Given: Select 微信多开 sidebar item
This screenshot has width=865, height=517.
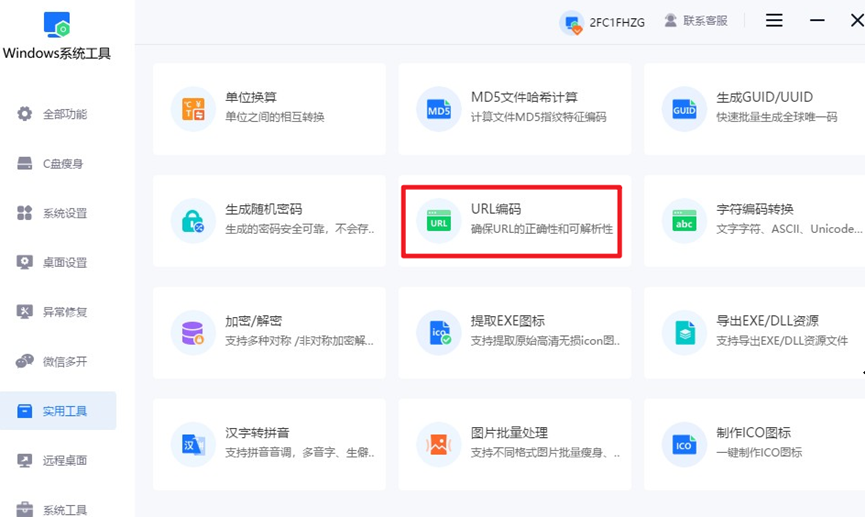Looking at the screenshot, I should click(64, 361).
